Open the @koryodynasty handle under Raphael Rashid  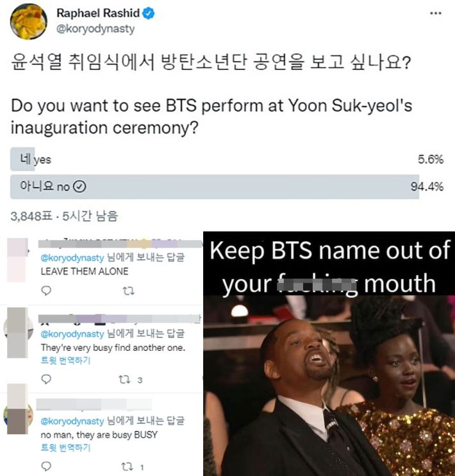(95, 29)
